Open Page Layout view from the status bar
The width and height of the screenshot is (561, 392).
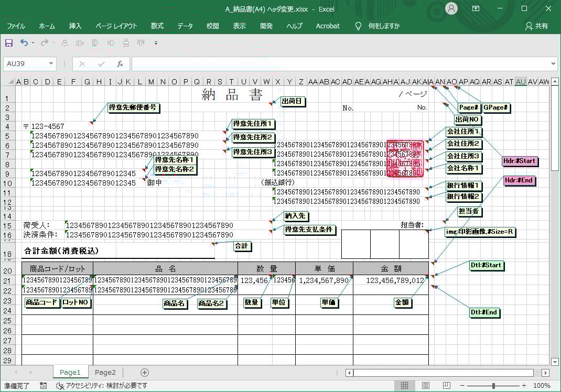(x=425, y=386)
